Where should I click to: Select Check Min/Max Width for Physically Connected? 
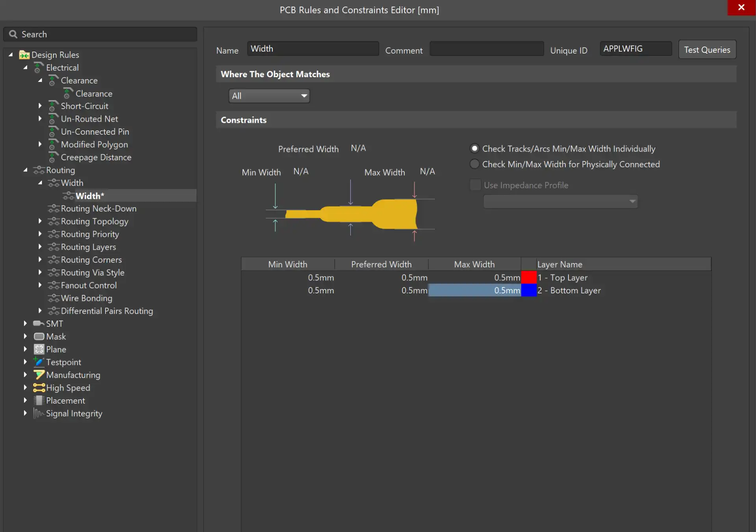coord(474,164)
